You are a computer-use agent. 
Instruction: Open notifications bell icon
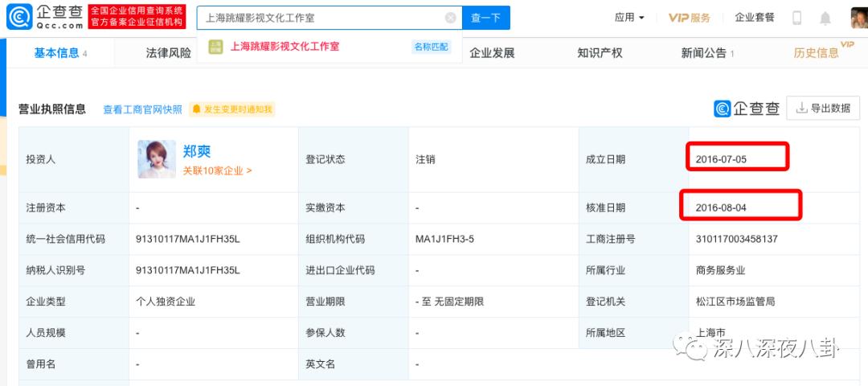[825, 18]
